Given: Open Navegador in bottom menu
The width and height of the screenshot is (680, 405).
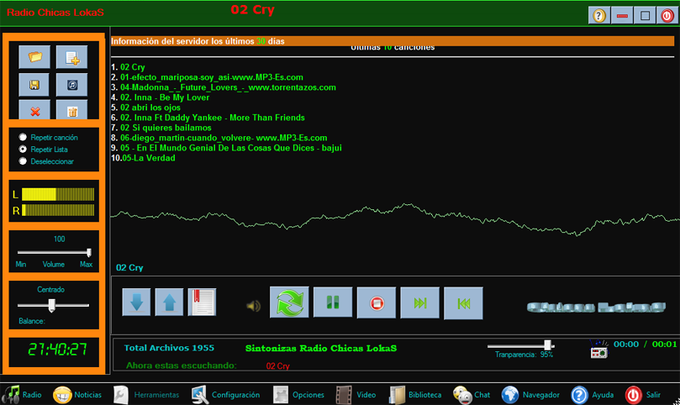Looking at the screenshot, I should [x=530, y=395].
